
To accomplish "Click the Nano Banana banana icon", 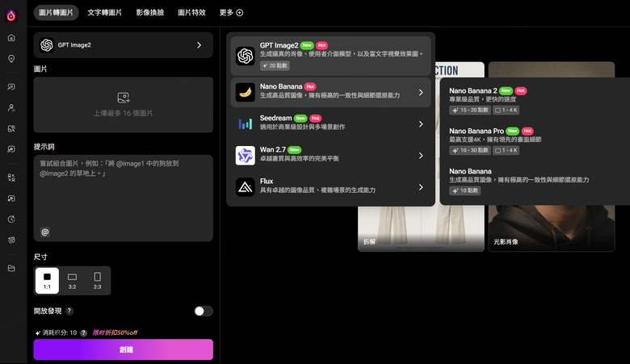I will pyautogui.click(x=245, y=92).
